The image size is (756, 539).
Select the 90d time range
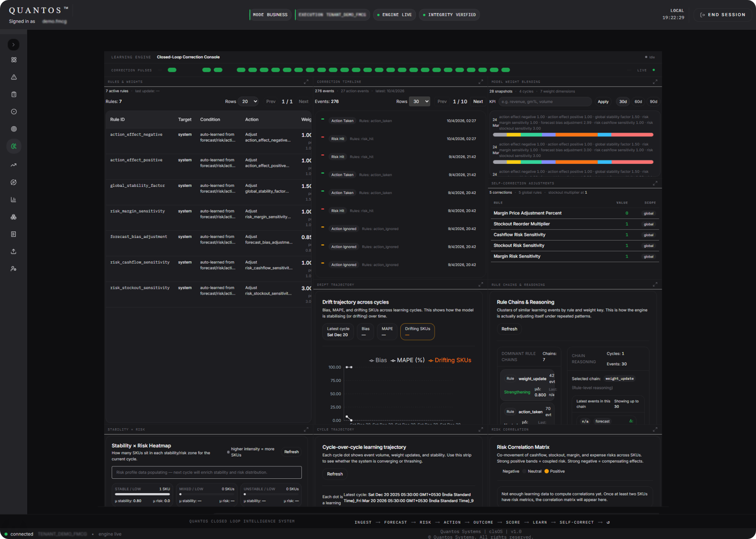(x=654, y=102)
